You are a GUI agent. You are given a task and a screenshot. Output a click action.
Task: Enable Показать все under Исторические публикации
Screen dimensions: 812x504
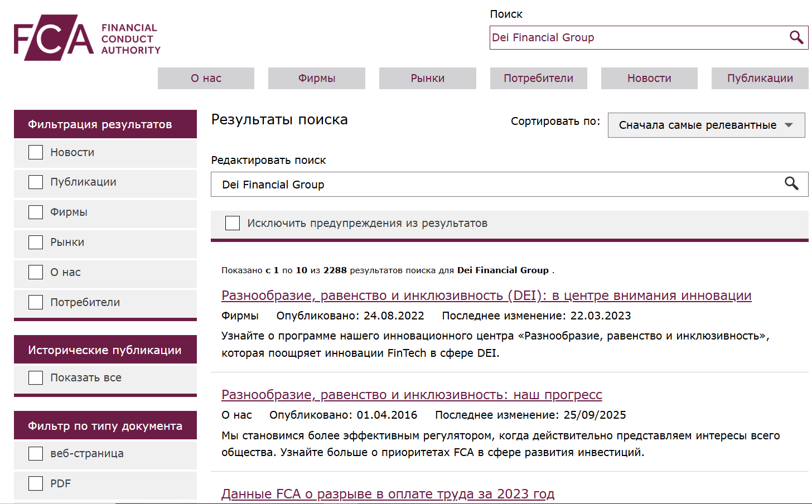pyautogui.click(x=36, y=377)
